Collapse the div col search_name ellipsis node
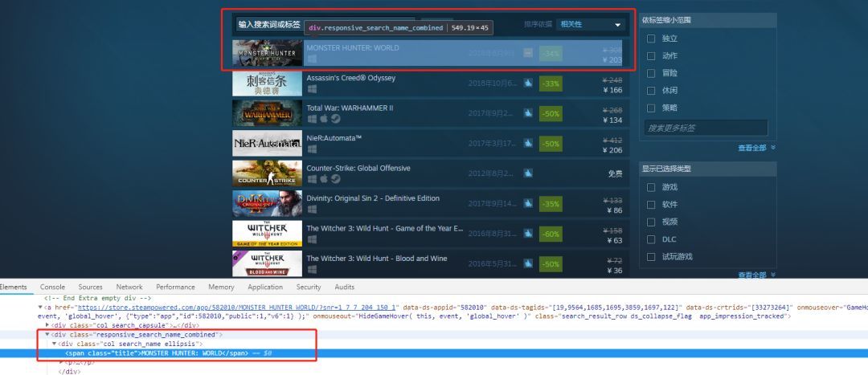The width and height of the screenshot is (868, 375). click(55, 344)
